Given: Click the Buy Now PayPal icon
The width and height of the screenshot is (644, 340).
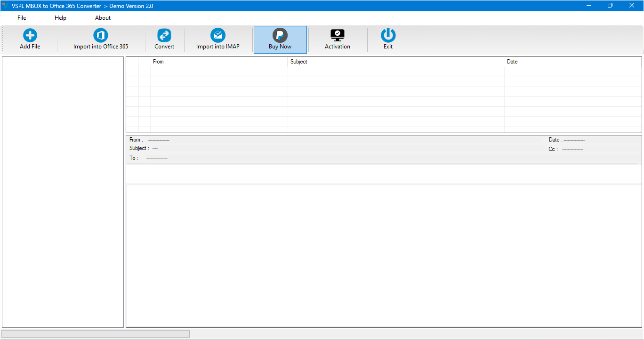Looking at the screenshot, I should 280,35.
